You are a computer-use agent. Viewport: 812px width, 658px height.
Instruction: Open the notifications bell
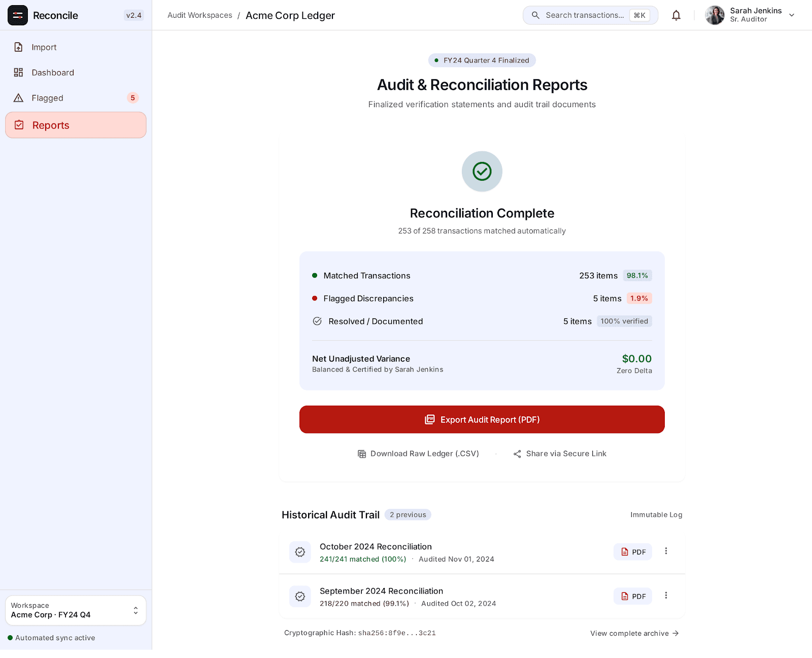tap(676, 15)
